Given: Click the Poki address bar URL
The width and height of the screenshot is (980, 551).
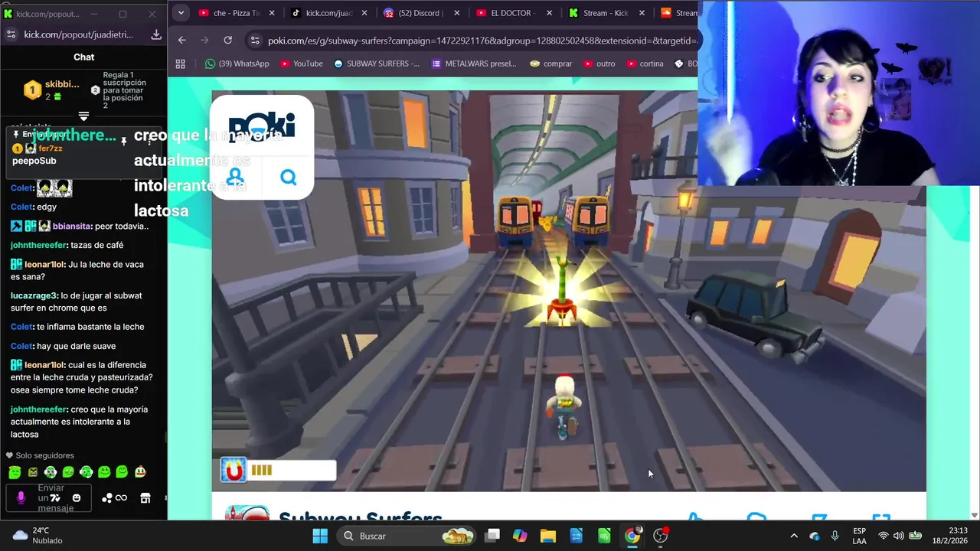Looking at the screenshot, I should click(482, 41).
